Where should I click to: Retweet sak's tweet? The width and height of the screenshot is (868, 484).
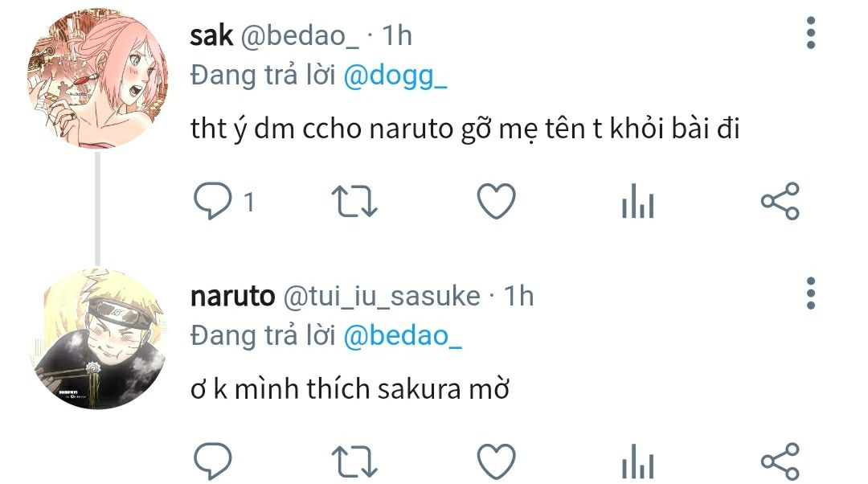[x=354, y=201]
